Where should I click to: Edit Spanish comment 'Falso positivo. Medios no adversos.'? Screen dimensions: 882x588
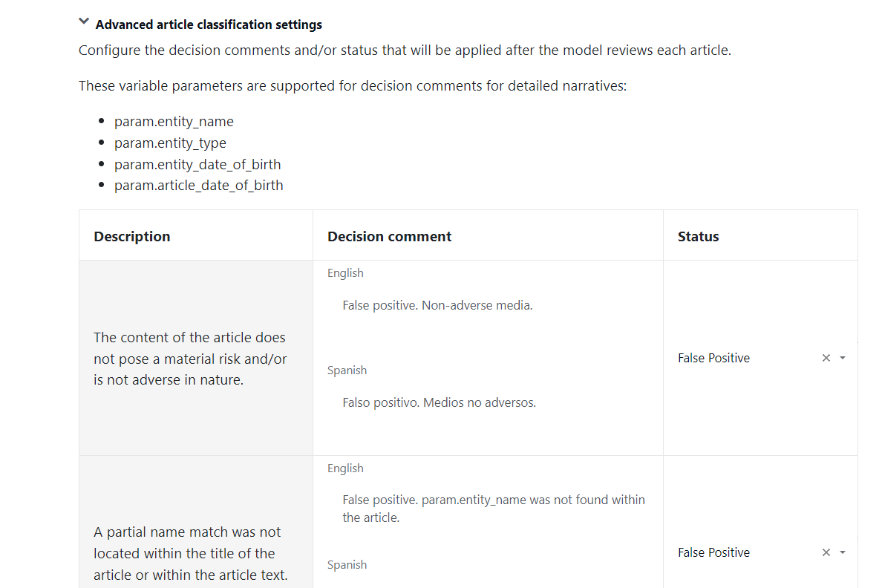[x=488, y=403]
